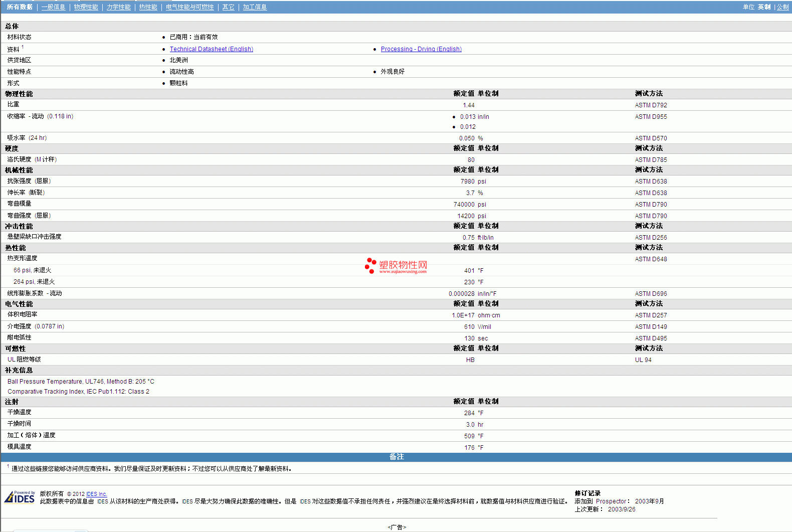Click the Powered by IDES logo
Viewport: 792px width, 532px height.
pyautogui.click(x=20, y=497)
